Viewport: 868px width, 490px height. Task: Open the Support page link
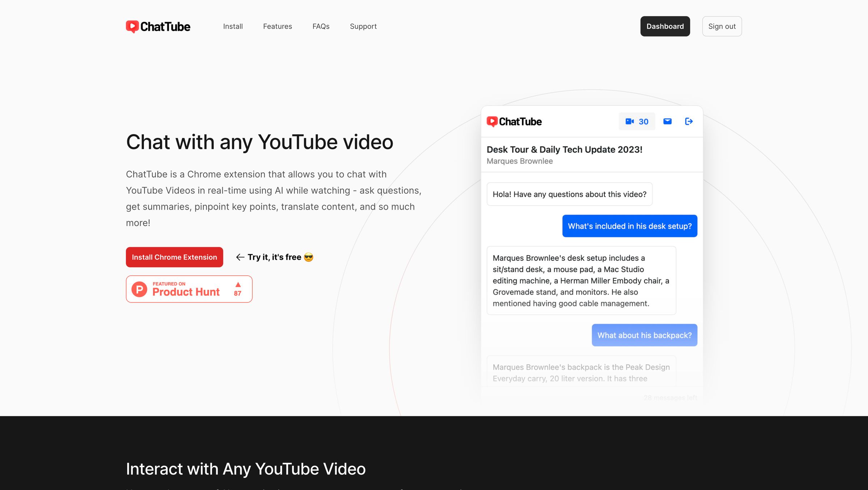click(x=363, y=26)
